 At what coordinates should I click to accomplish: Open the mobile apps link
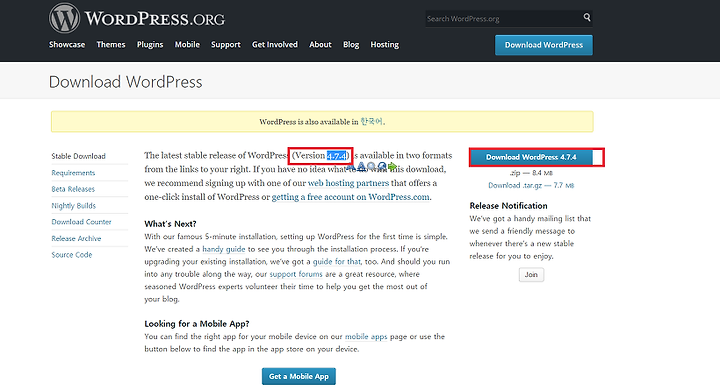tap(366, 336)
